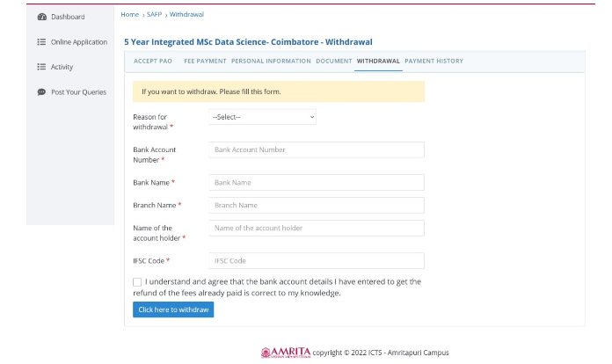Click the Activity list icon
This screenshot has height=364, width=612.
[41, 67]
